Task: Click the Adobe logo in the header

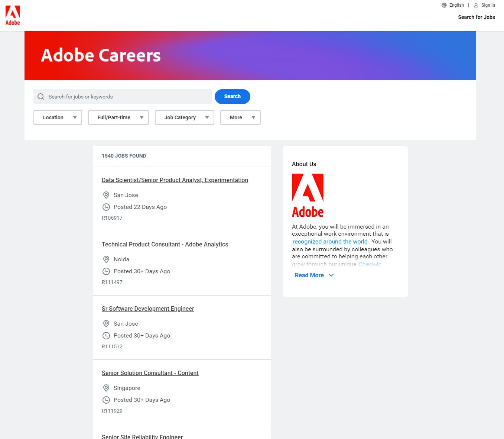Action: (x=13, y=15)
